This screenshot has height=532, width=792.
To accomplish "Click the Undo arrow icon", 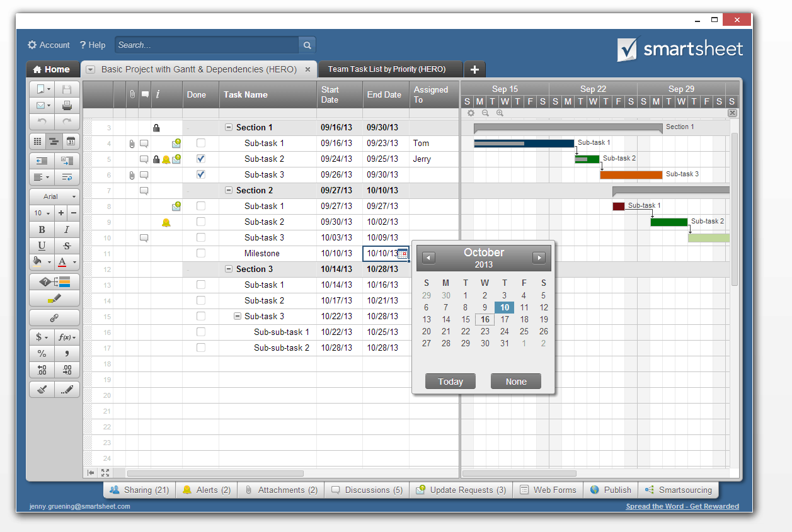I will (42, 122).
